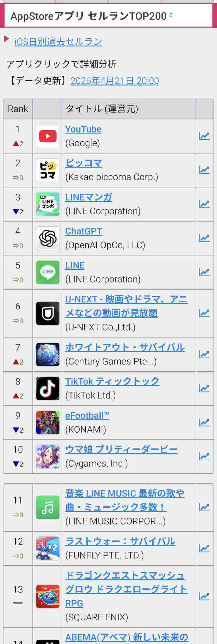Image resolution: width=217 pixels, height=644 pixels.
Task: Click the ChatGPT app icon
Action: point(48,238)
